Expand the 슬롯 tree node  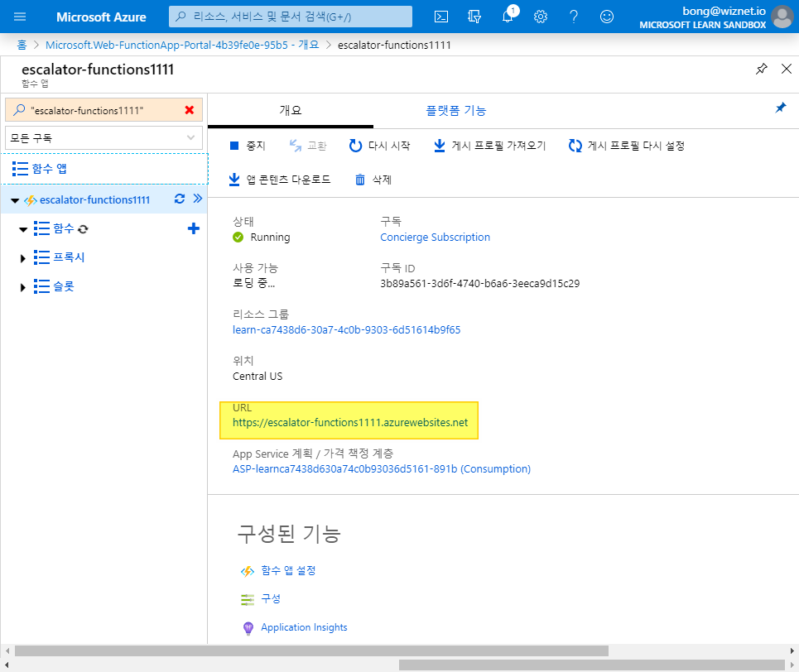(23, 288)
